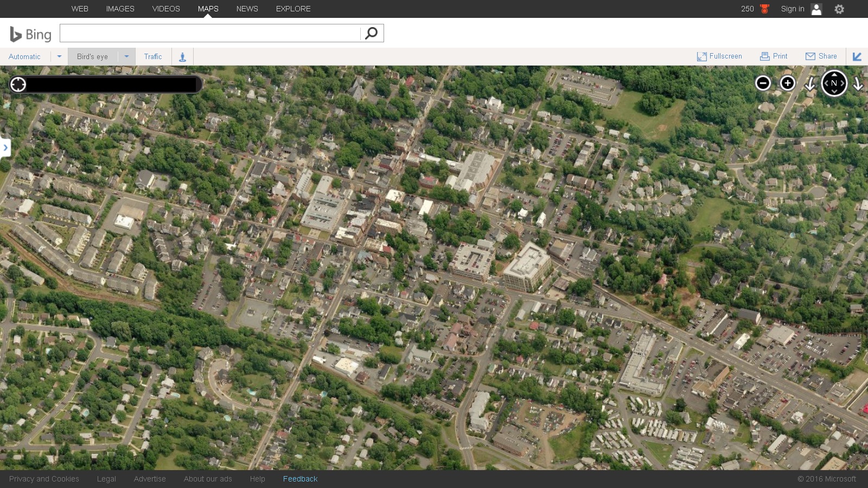Rotate view clockwise with the right arrow
The height and width of the screenshot is (488, 868).
tap(858, 84)
